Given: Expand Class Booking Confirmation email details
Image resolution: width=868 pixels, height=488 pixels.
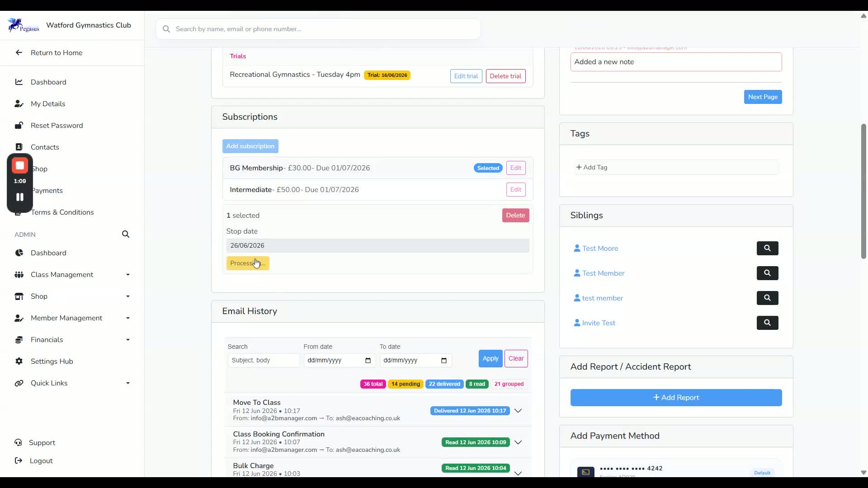Looking at the screenshot, I should click(518, 442).
